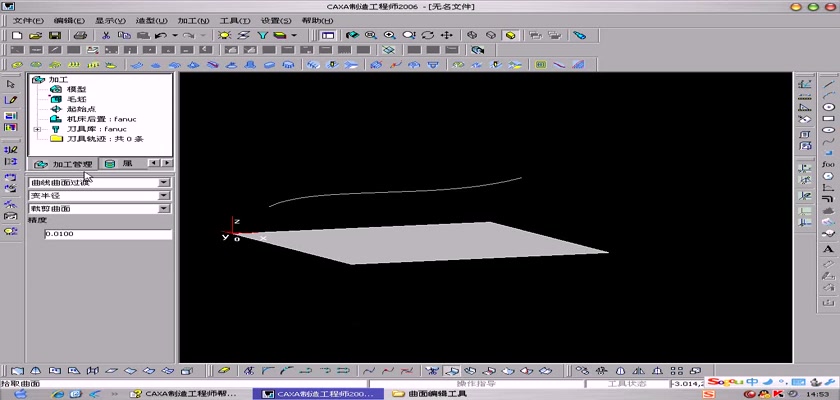This screenshot has height=400, width=840.
Task: Open the 曲面编辑工具 taskbar folder
Action: pos(430,394)
